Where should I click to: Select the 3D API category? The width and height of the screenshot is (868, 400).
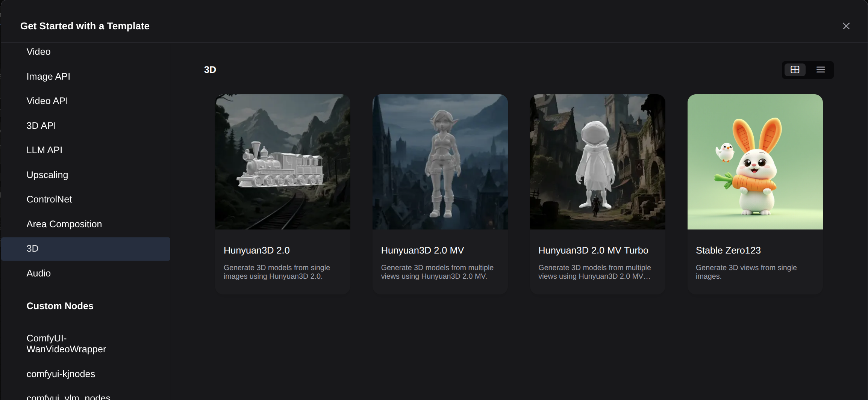(x=86, y=126)
